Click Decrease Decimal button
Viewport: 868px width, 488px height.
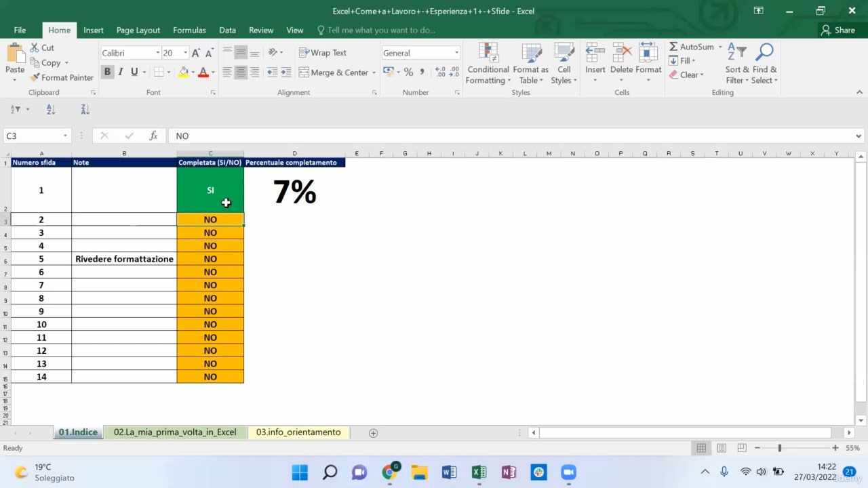(454, 72)
